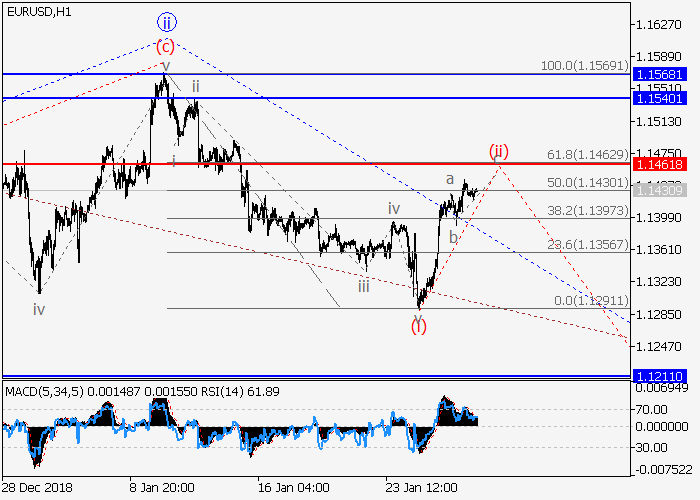Select the red (c) wave label
This screenshot has width=700, height=500.
(165, 46)
